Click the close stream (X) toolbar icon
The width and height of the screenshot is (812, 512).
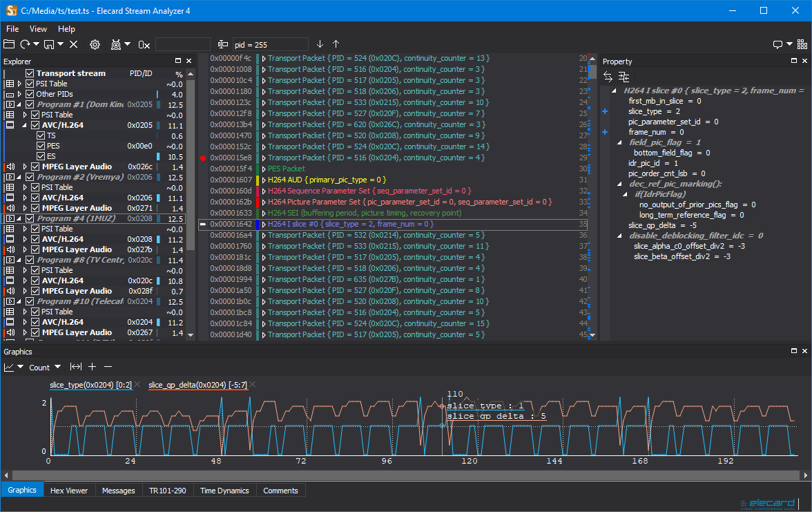tap(73, 44)
